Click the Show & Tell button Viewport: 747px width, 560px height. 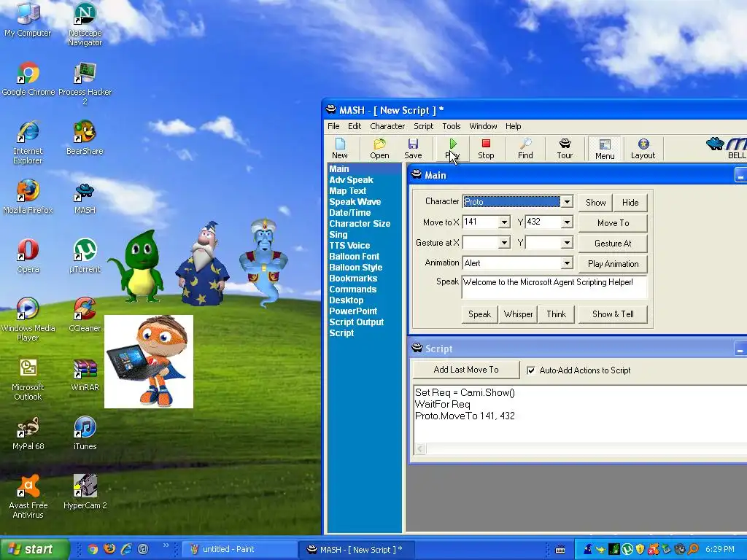[613, 315]
